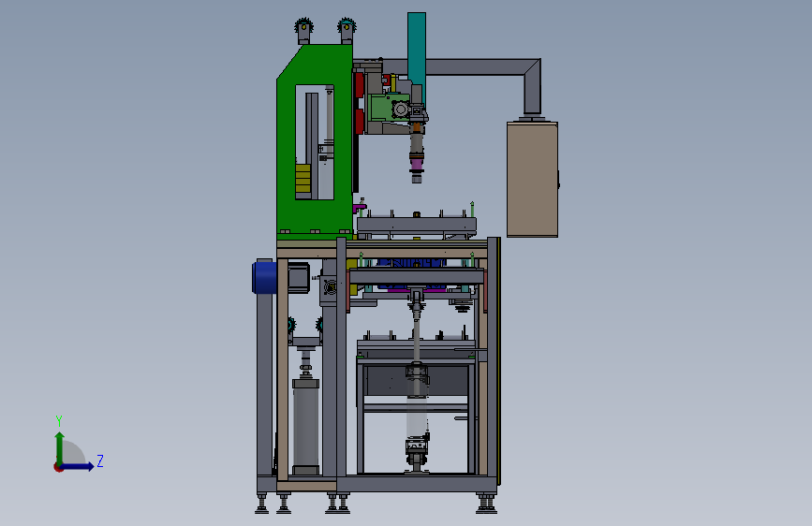Pick the right sprocket atop the green column

tap(347, 31)
